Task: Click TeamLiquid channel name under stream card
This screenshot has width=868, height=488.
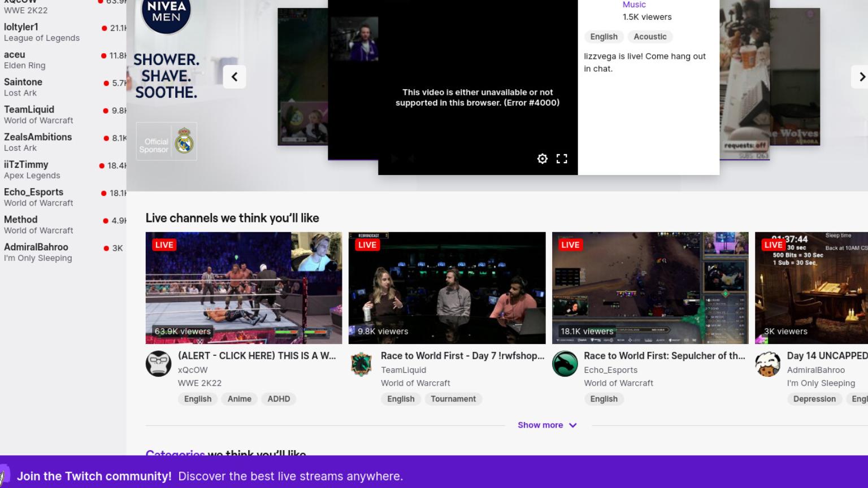Action: coord(403,370)
